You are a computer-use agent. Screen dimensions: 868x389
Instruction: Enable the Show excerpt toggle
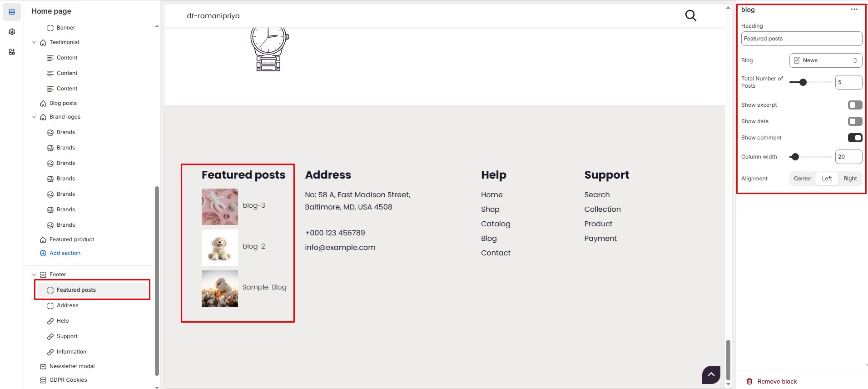coord(854,105)
